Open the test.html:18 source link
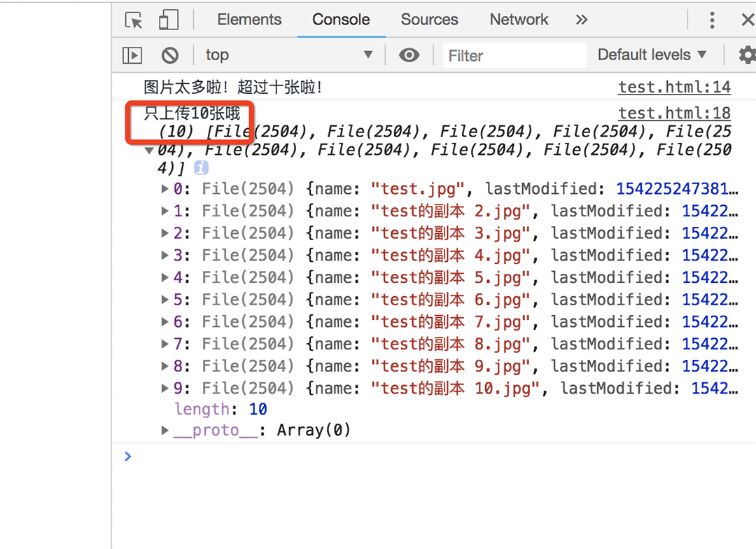The image size is (756, 549). [x=675, y=113]
